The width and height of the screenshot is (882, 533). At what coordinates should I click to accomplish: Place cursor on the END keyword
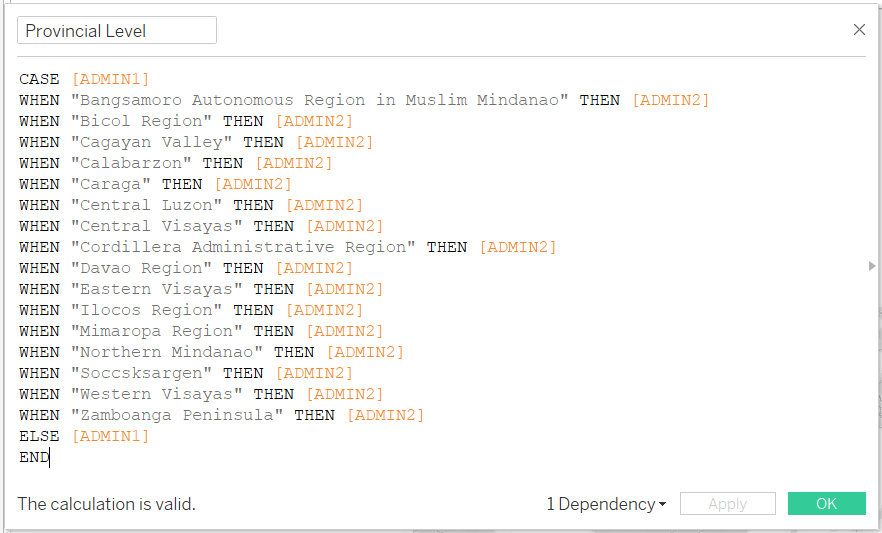[34, 457]
